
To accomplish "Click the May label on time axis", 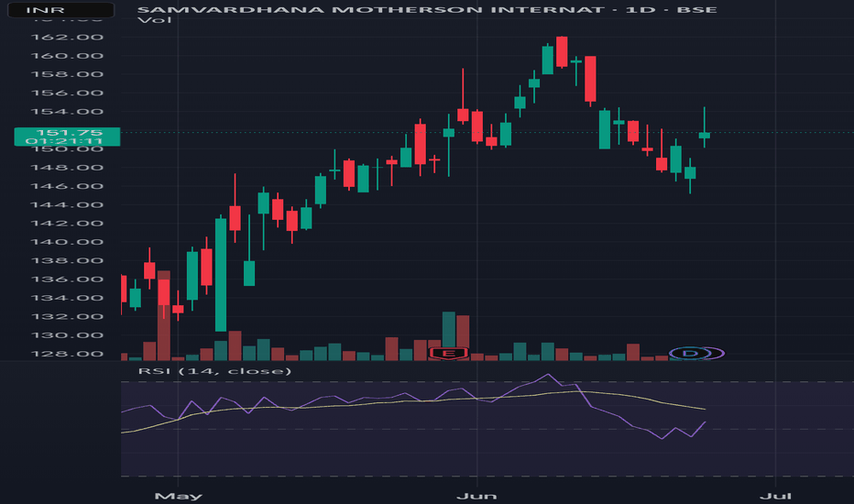I will pyautogui.click(x=178, y=497).
